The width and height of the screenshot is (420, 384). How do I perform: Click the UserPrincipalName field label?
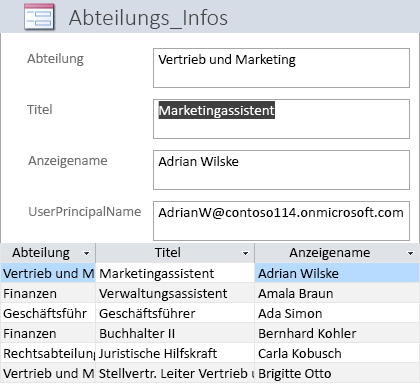pos(85,212)
